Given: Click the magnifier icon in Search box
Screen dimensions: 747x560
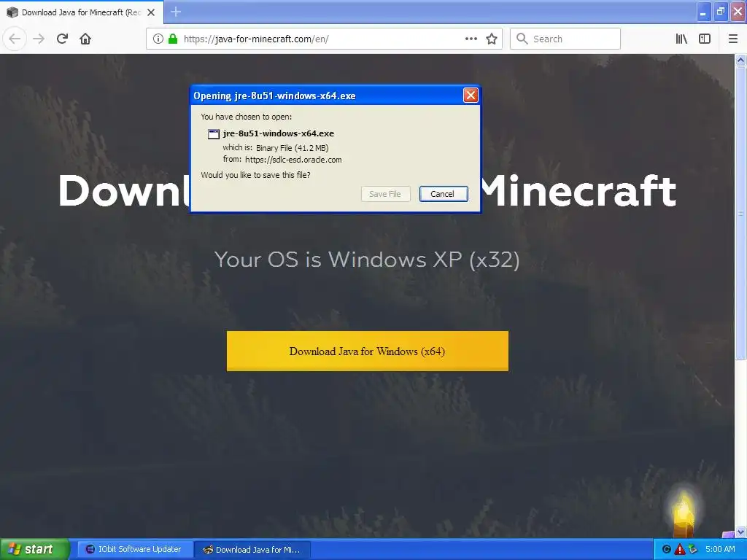Looking at the screenshot, I should [x=522, y=39].
